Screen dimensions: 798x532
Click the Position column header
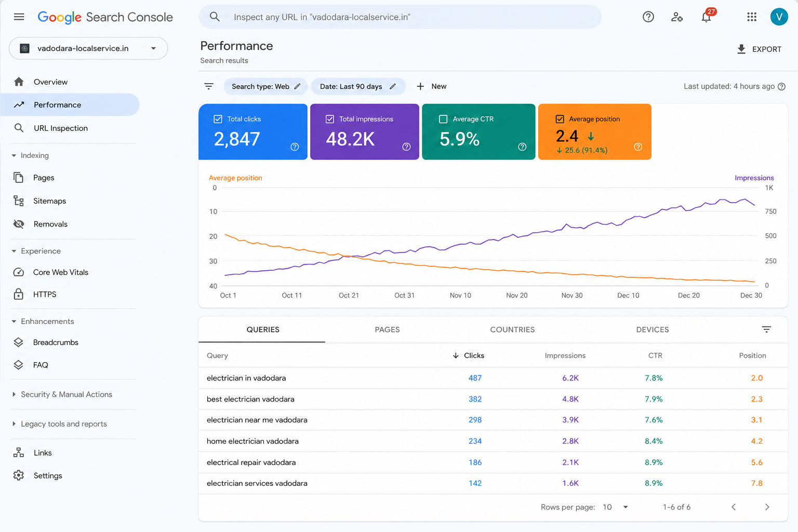coord(752,355)
